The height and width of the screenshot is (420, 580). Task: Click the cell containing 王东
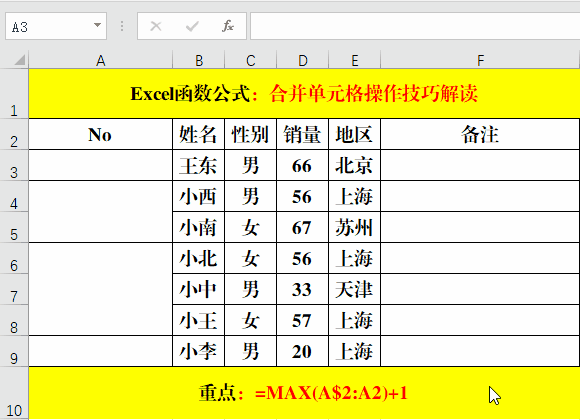[x=199, y=165]
